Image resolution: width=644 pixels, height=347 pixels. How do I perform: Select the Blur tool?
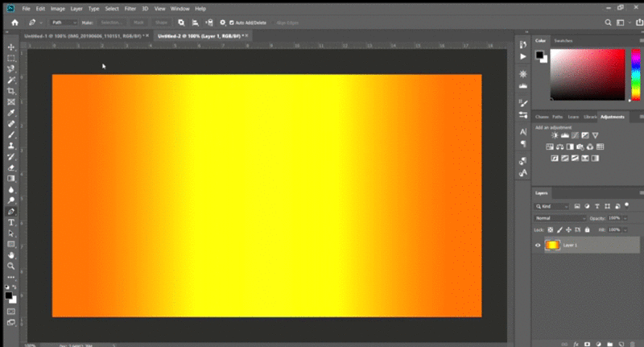11,190
